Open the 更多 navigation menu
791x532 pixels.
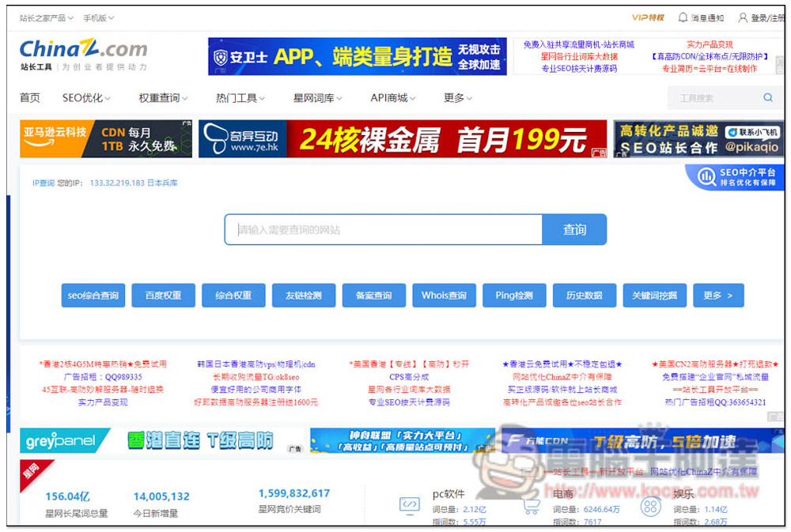[457, 98]
